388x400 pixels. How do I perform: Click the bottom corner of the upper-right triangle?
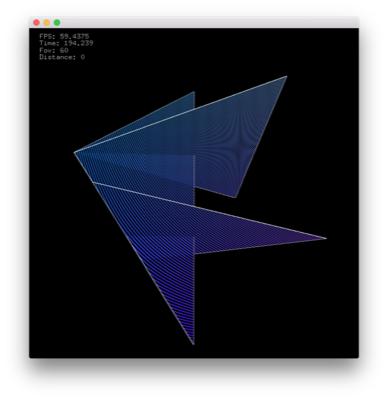click(235, 197)
